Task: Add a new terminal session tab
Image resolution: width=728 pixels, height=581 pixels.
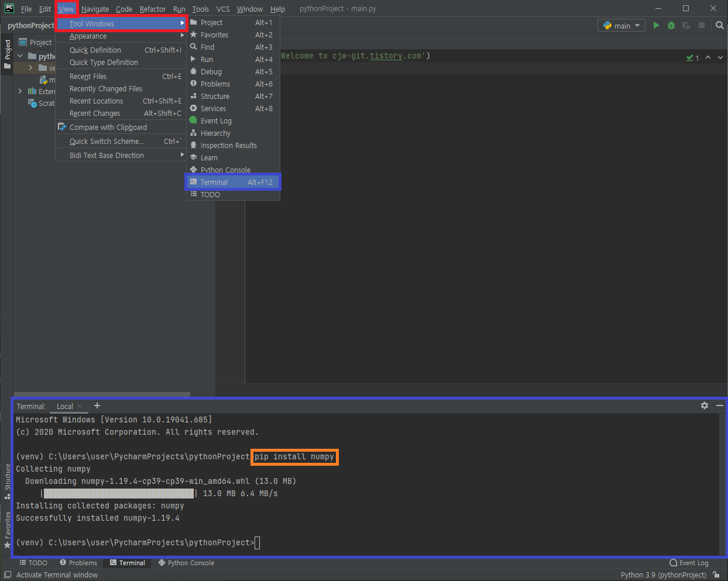Action: pos(97,405)
